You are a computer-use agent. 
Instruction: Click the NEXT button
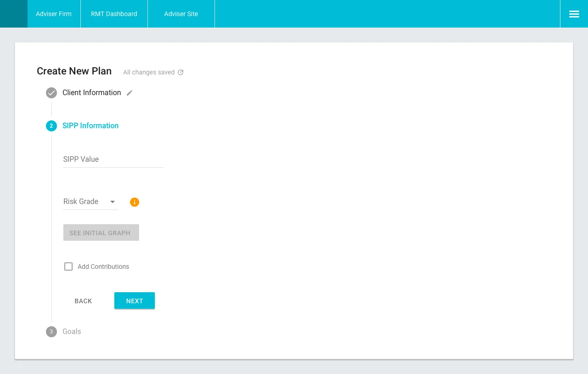coord(135,300)
